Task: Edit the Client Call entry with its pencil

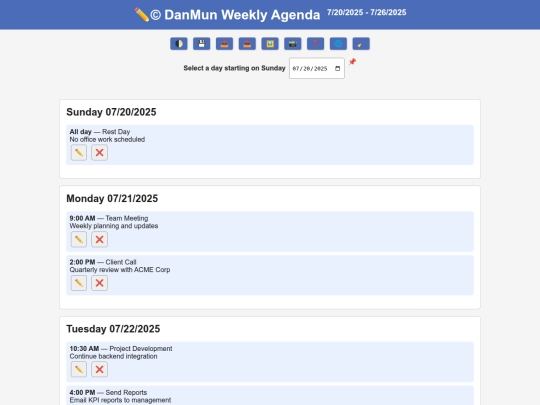Action: tap(79, 283)
